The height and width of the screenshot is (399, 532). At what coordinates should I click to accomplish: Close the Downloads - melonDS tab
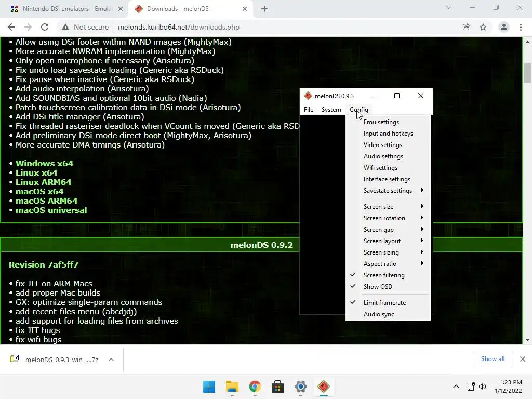pos(245,9)
